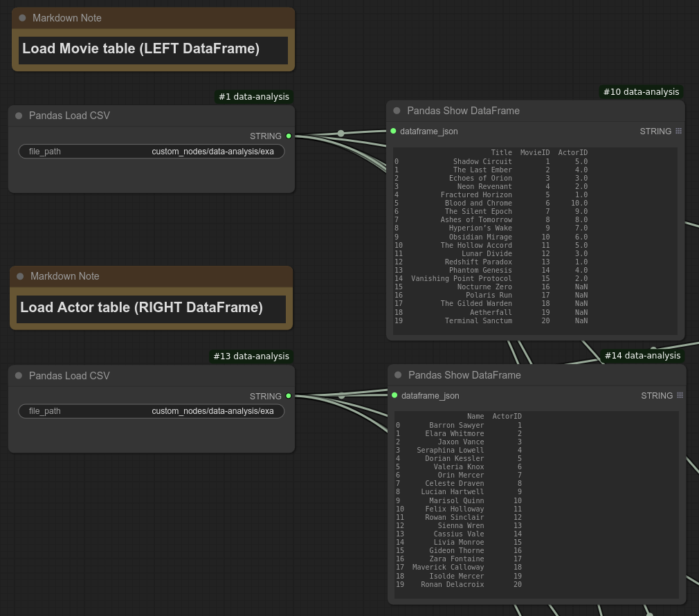The height and width of the screenshot is (616, 699).
Task: Click the 'Celeste Draven' row
Action: click(459, 484)
